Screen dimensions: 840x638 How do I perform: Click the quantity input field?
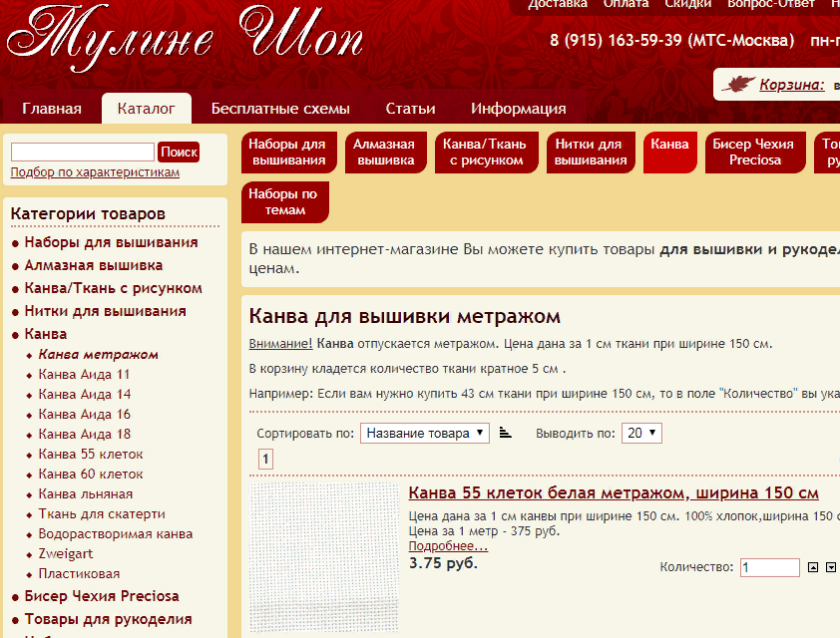coord(770,567)
